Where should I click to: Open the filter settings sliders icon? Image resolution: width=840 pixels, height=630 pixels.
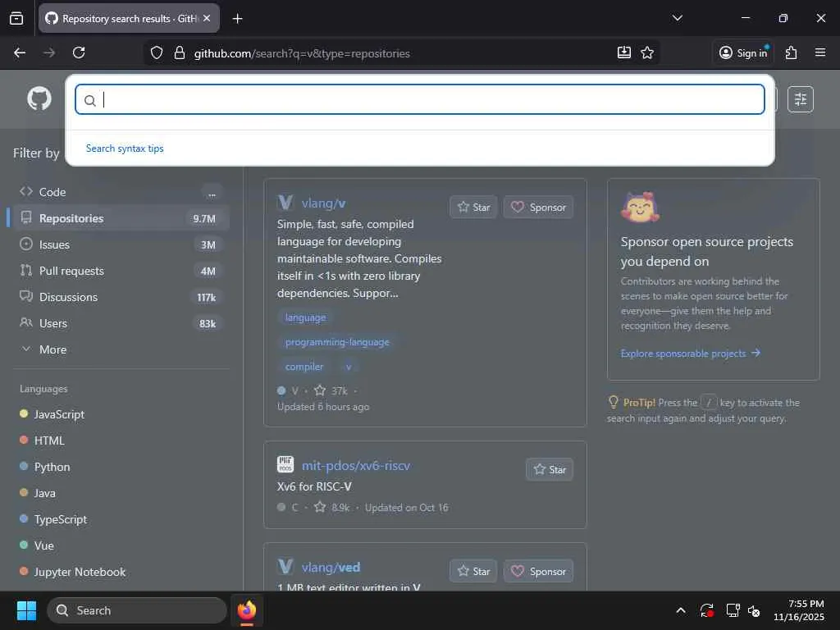tap(801, 99)
